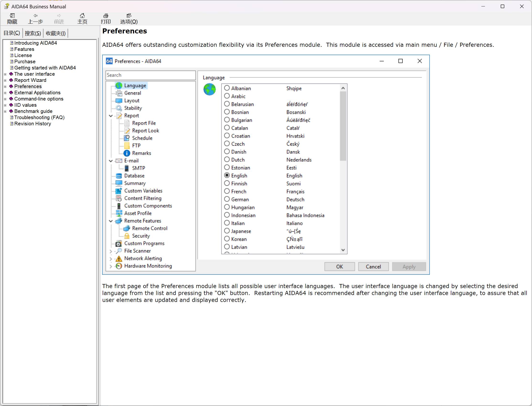Click the Apply button
Screen dimensions: 532x406
(409, 267)
